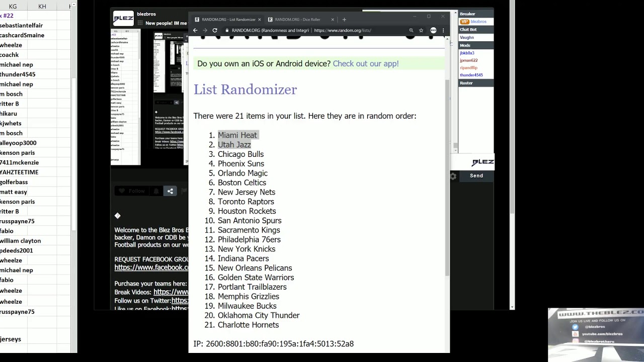Screen dimensions: 644x362
Task: Select 'Miami Heat' in the list
Action: tap(237, 135)
